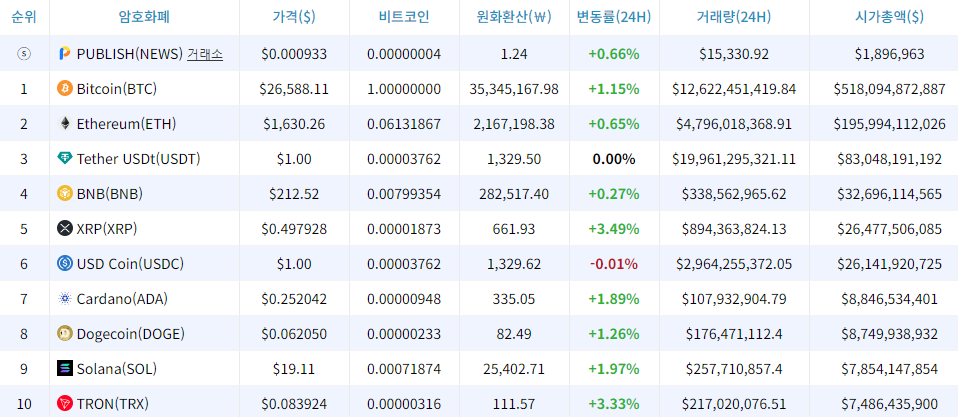The image size is (958, 417).
Task: Open the Ethereum(ETH) coin name
Action: pyautogui.click(x=126, y=124)
